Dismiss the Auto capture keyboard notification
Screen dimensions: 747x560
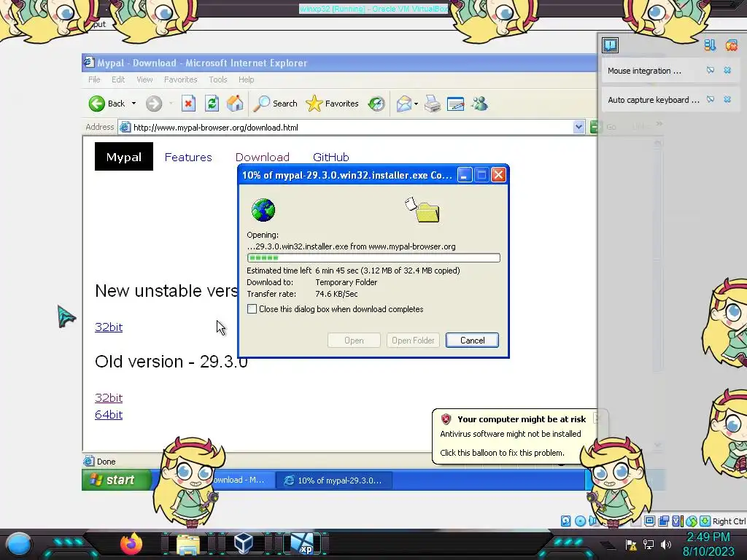pyautogui.click(x=727, y=99)
